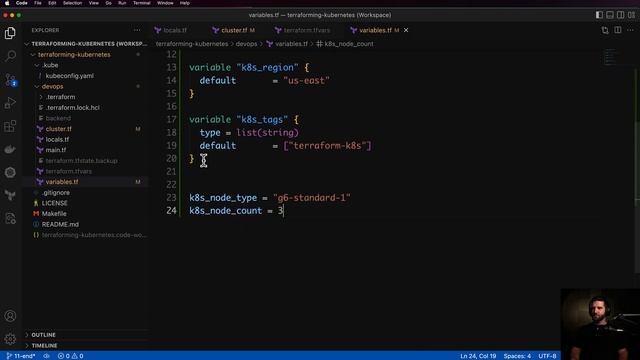Open Run and Debug view
The width and height of the screenshot is (640, 360).
[10, 103]
